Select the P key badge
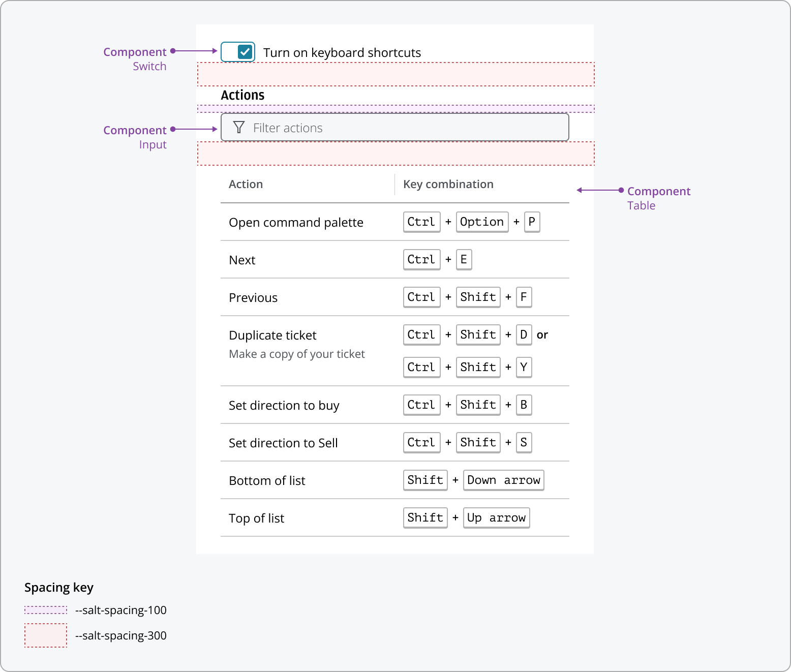 [532, 222]
